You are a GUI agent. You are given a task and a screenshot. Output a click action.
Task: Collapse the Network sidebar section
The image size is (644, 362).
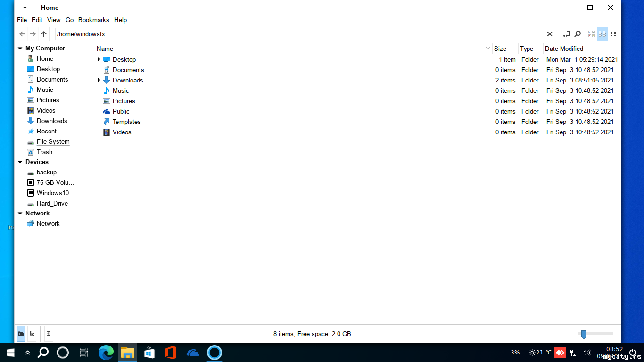pyautogui.click(x=20, y=214)
